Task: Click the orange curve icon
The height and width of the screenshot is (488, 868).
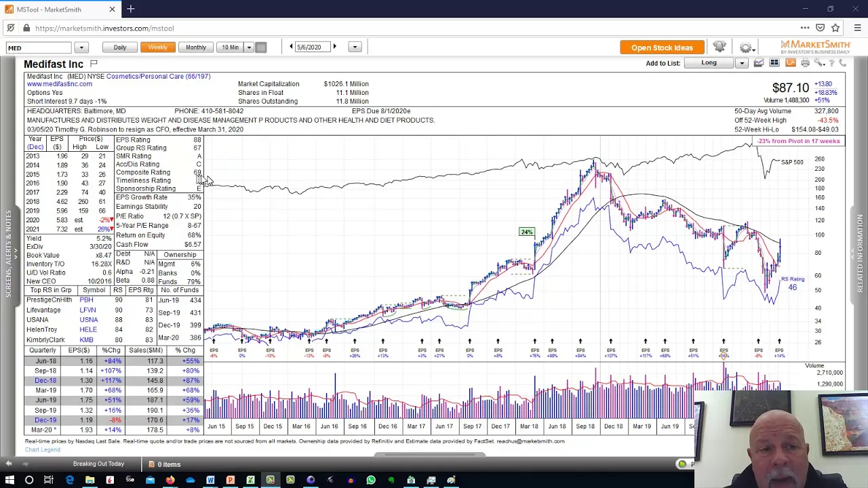Action: 790,63
